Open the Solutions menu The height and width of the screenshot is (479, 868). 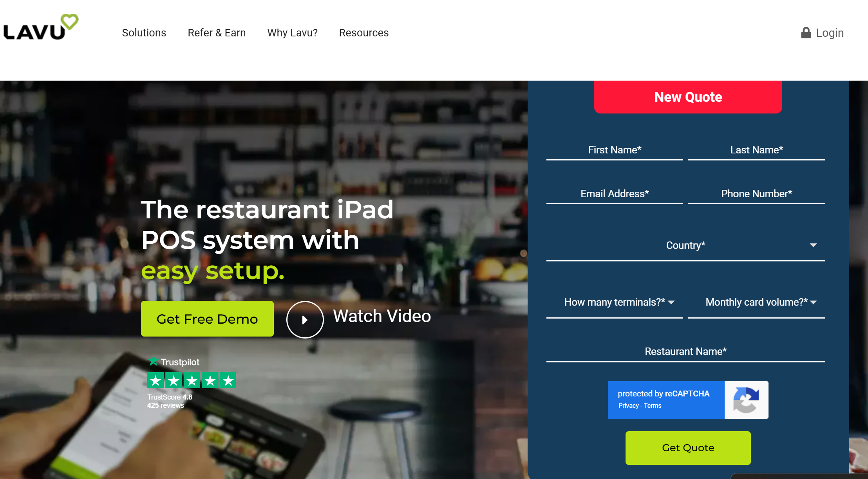tap(144, 33)
